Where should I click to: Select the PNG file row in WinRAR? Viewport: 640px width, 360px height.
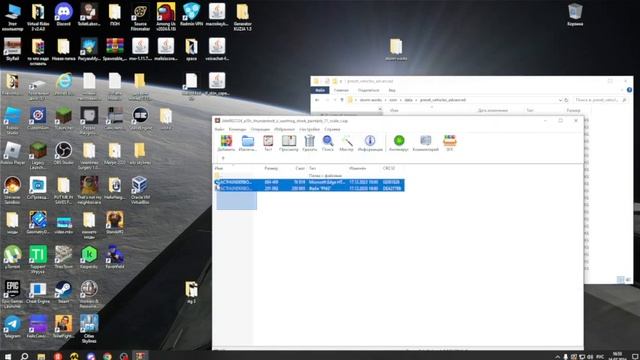[309, 188]
